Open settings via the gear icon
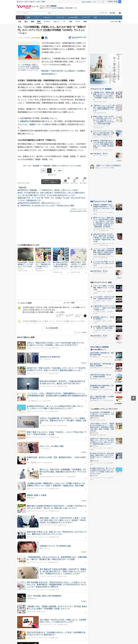 coord(120,13)
